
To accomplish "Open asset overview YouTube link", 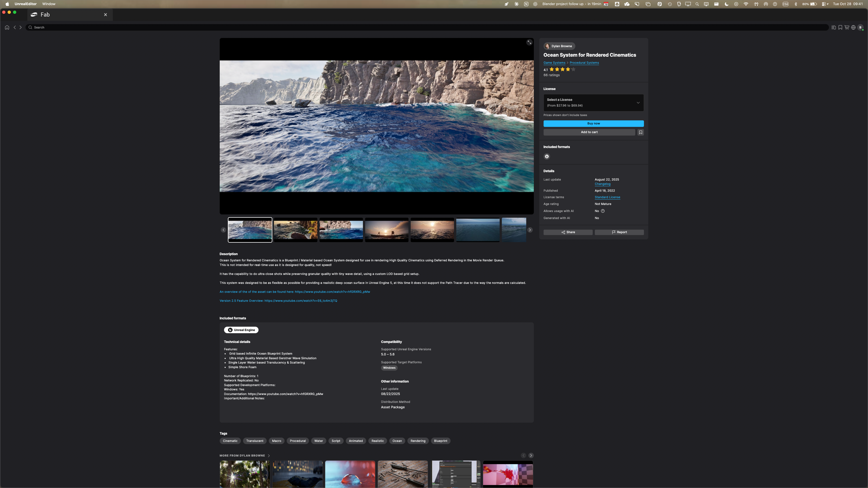I will tap(295, 292).
